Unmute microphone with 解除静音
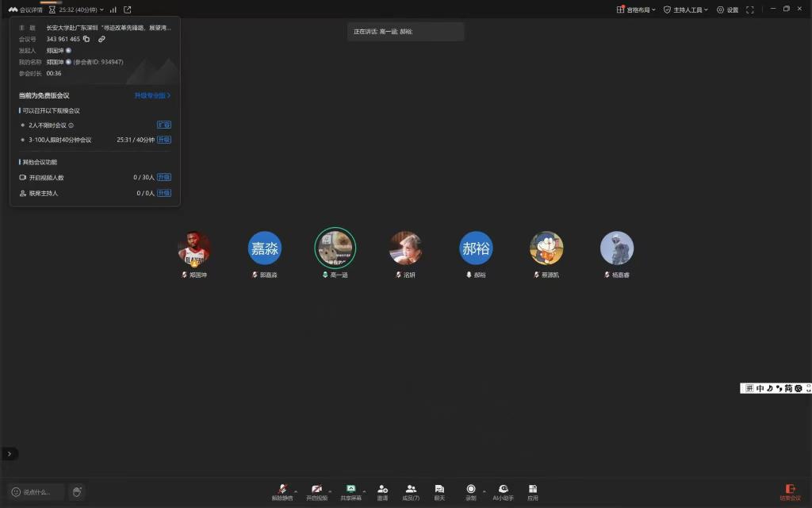This screenshot has height=508, width=812. click(282, 492)
